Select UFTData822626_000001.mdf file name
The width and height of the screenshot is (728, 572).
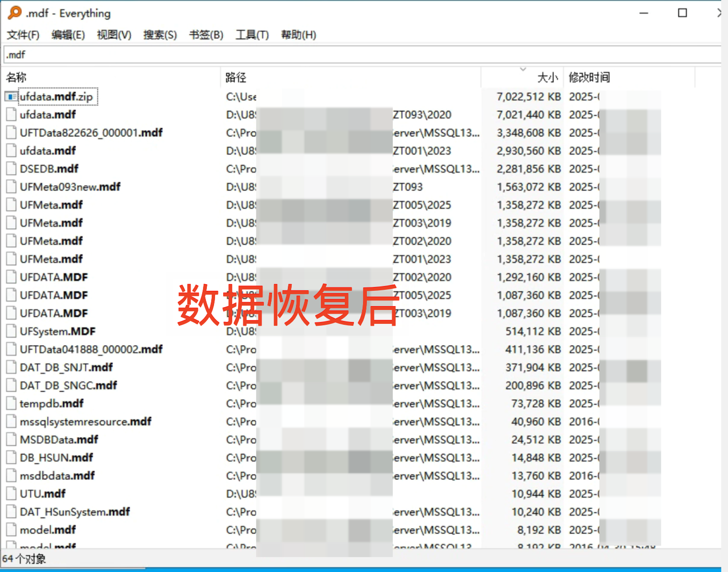pyautogui.click(x=91, y=133)
